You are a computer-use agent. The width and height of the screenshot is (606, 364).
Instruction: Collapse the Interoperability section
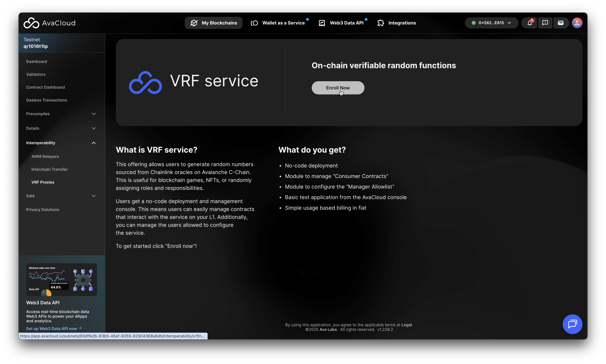[93, 143]
